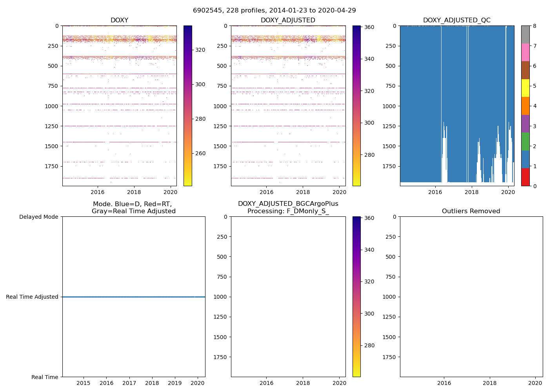Select the yellow band in QC colorbar
Image resolution: width=549 pixels, height=392 pixels.
coord(525,88)
